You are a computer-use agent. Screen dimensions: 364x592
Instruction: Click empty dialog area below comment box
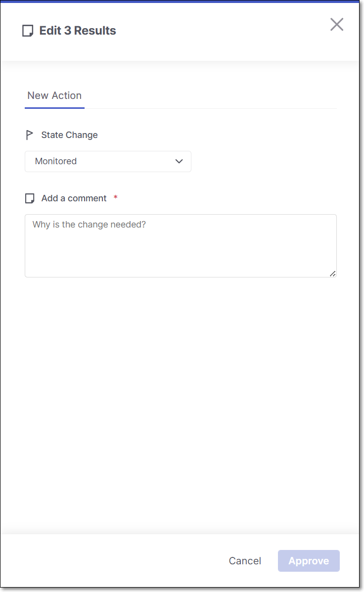pos(181,396)
